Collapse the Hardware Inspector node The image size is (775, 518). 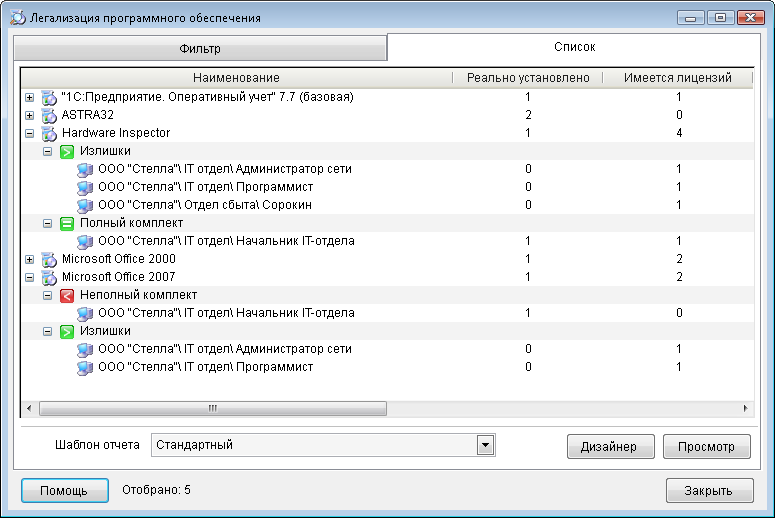pos(30,133)
